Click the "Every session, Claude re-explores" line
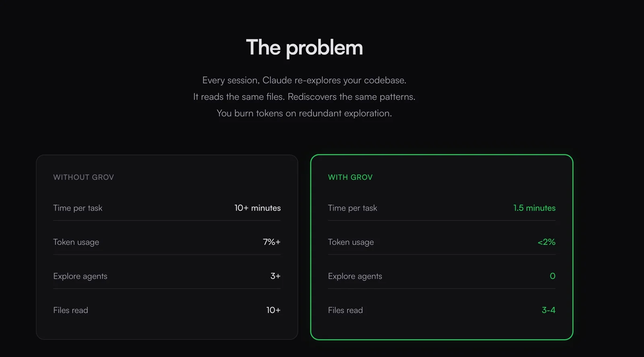644x357 pixels. 304,80
